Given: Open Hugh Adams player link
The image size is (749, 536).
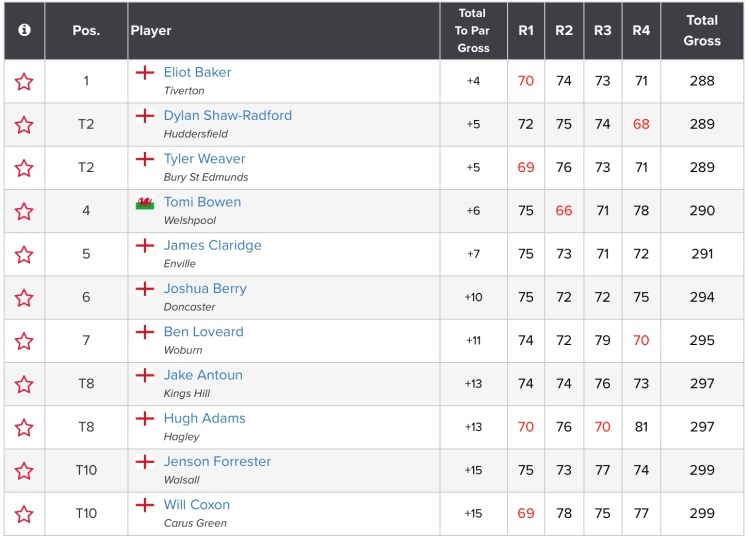Looking at the screenshot, I should click(204, 419).
